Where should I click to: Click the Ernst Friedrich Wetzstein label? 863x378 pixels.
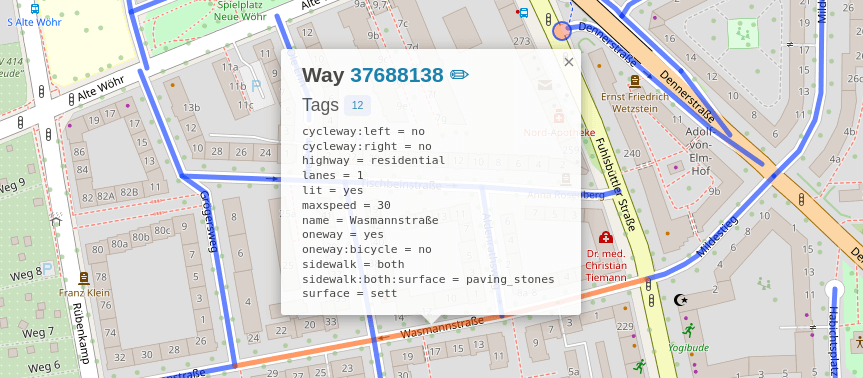635,102
